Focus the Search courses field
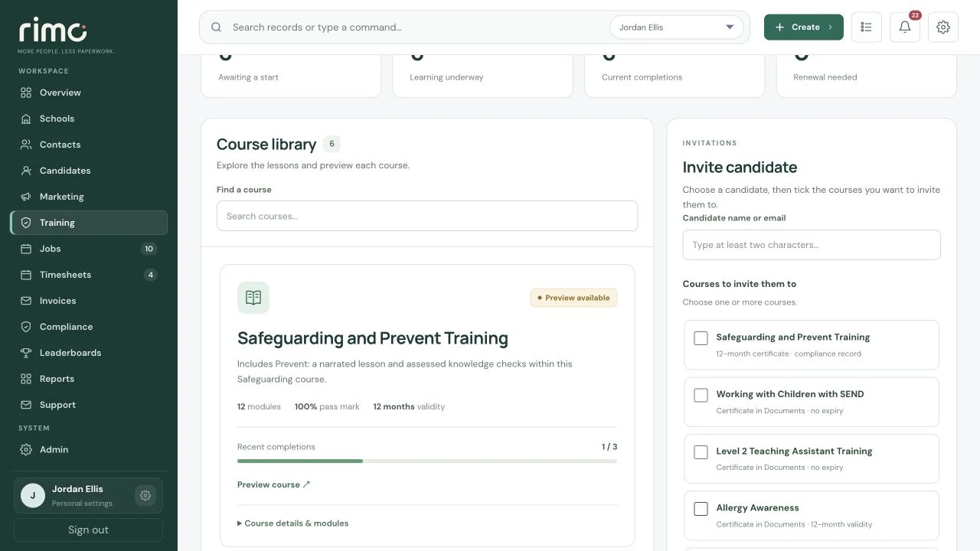Viewport: 980px width, 551px height. pyautogui.click(x=427, y=216)
